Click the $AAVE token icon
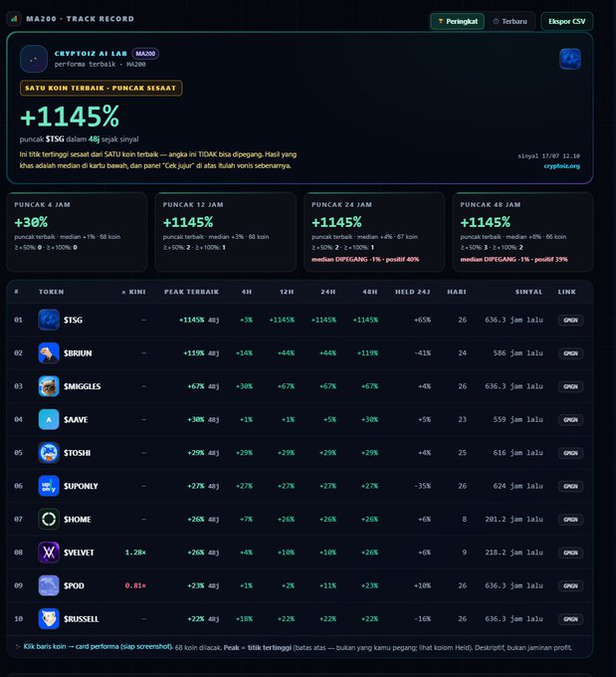Image resolution: width=616 pixels, height=677 pixels. (x=49, y=420)
